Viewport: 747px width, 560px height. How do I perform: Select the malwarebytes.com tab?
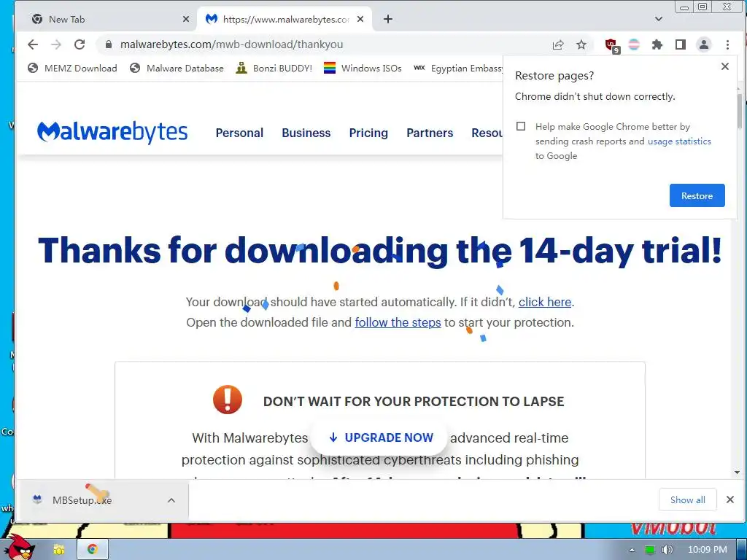[x=285, y=19]
